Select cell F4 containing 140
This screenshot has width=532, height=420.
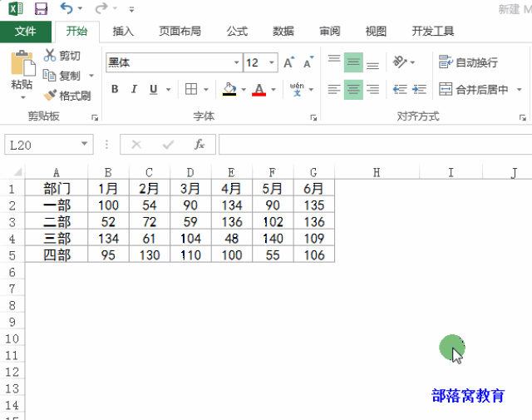pyautogui.click(x=273, y=239)
